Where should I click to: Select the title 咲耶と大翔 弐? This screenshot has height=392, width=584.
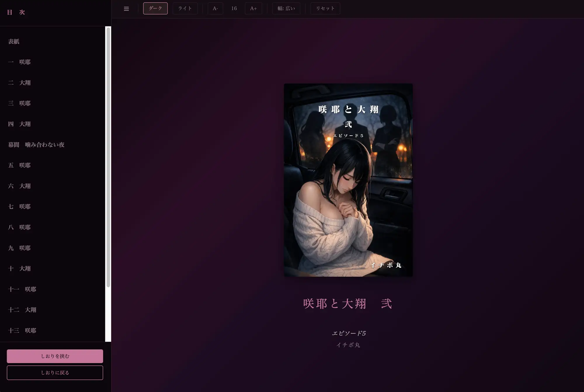tap(347, 304)
